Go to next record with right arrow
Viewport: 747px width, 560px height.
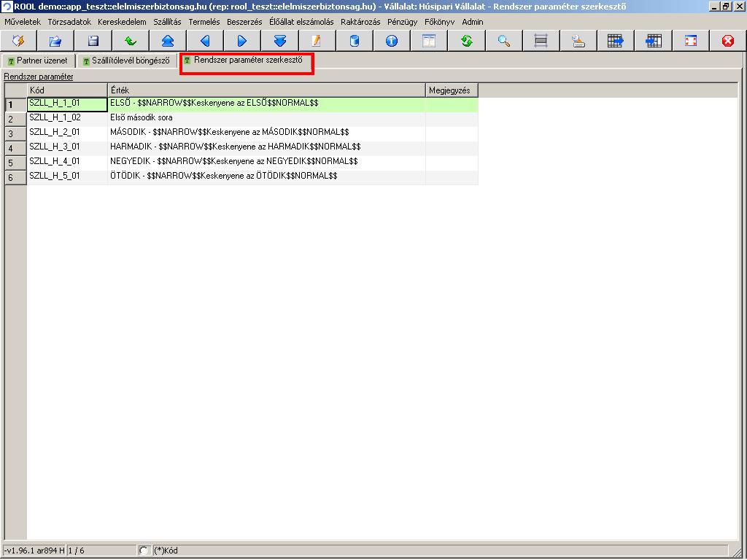click(242, 41)
